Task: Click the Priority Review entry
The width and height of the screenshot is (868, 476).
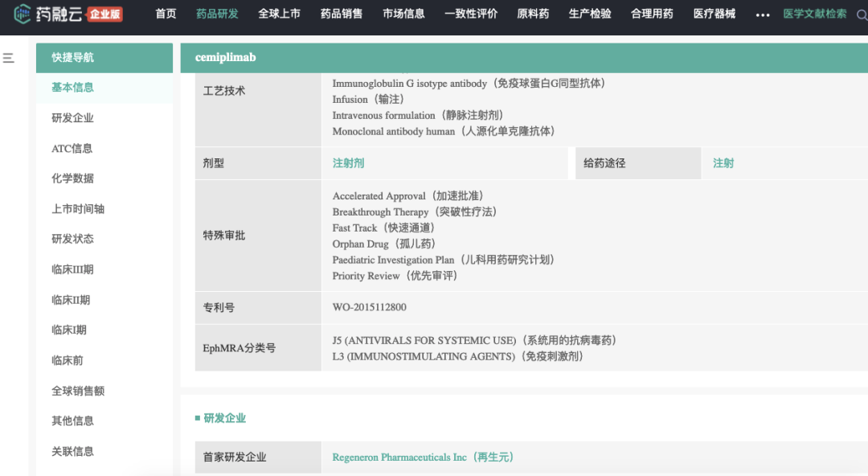Action: pos(396,276)
